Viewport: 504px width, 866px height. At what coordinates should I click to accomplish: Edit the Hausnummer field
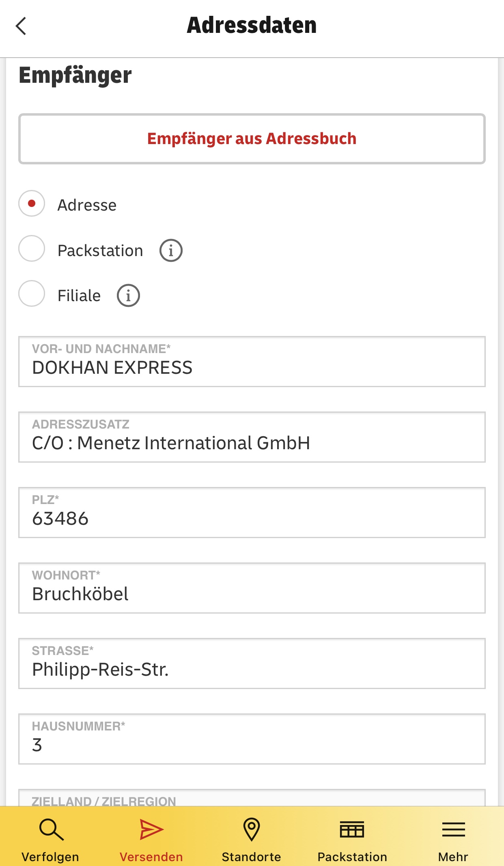252,739
